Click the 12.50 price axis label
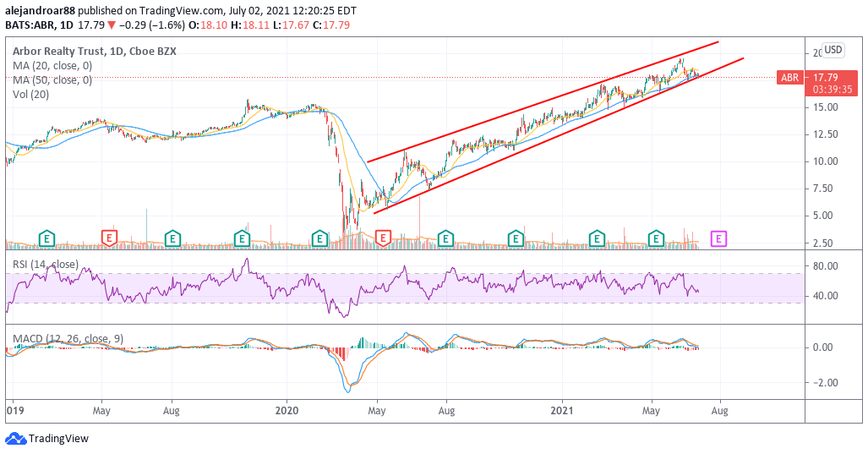 pyautogui.click(x=826, y=134)
